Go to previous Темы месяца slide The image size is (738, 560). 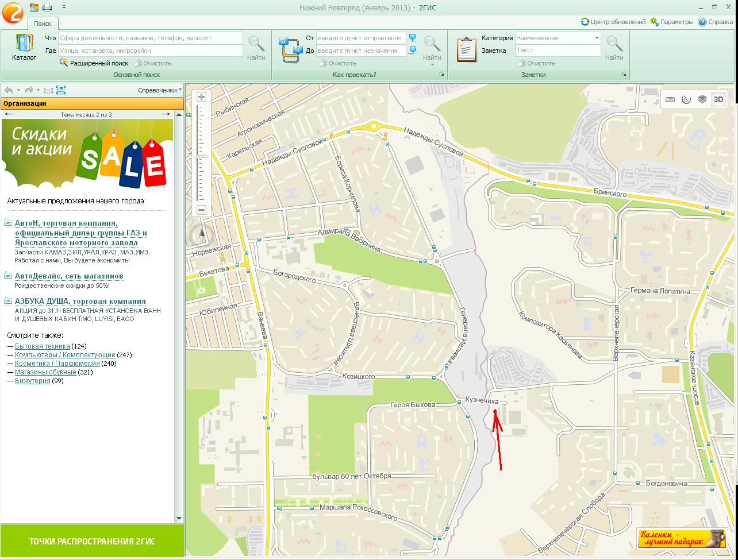click(9, 114)
